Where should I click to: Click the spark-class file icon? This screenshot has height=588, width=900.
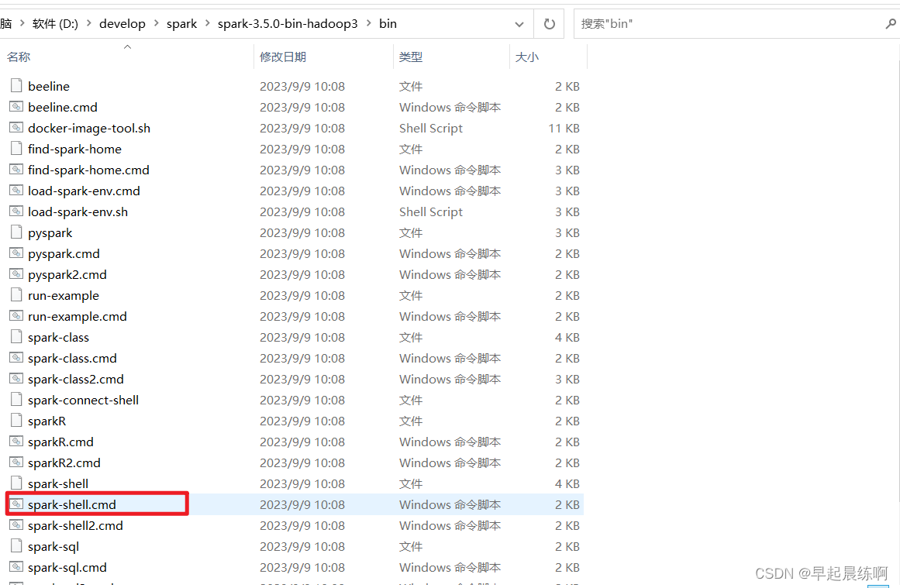click(16, 337)
